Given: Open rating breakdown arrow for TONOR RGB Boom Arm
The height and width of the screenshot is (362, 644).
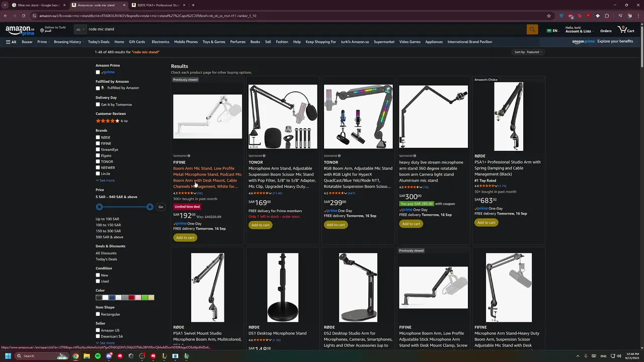Looking at the screenshot, I should click(x=346, y=193).
